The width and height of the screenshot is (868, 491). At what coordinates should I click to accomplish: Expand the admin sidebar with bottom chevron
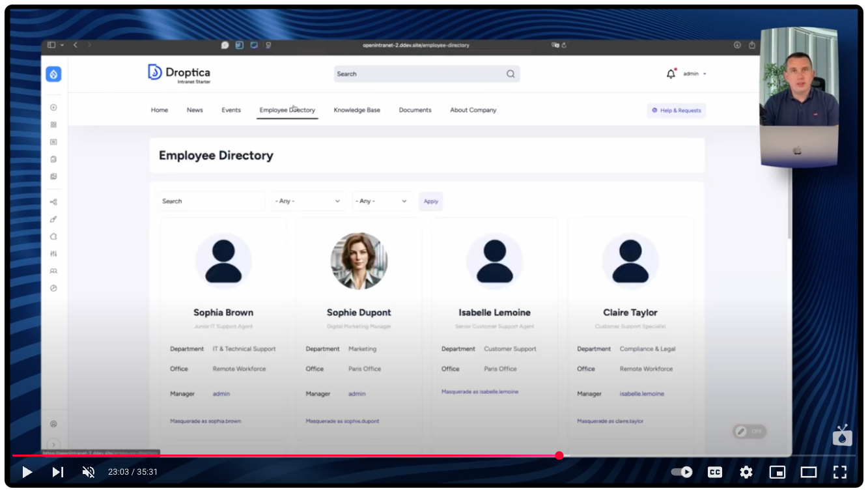click(x=53, y=445)
